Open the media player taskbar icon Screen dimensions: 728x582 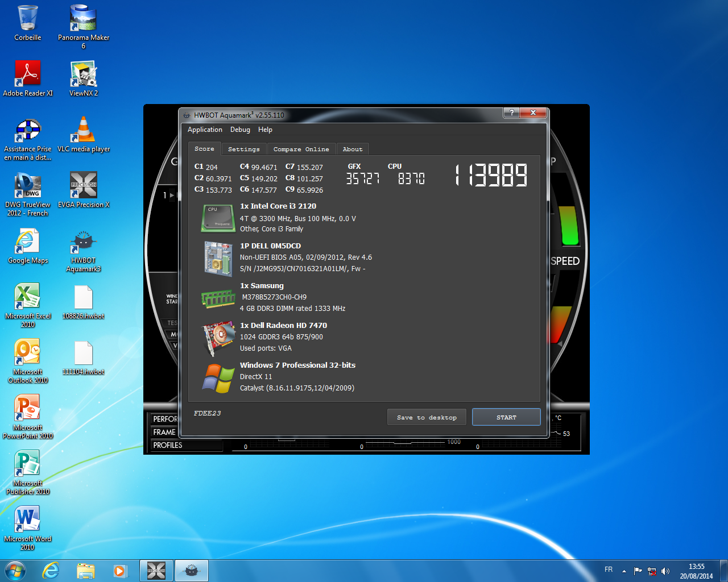[120, 571]
